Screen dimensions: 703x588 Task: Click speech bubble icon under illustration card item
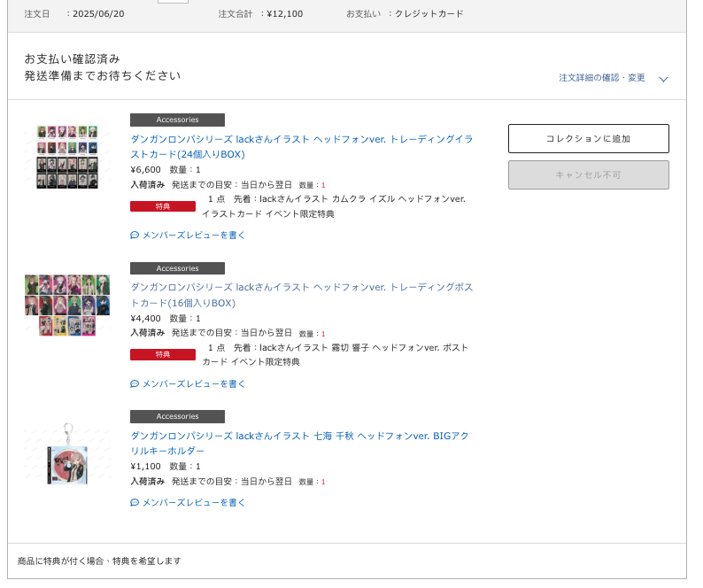(x=135, y=235)
